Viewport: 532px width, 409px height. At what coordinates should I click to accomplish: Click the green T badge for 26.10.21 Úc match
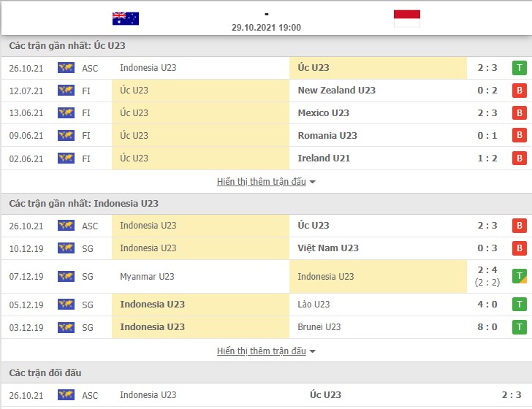pos(519,68)
